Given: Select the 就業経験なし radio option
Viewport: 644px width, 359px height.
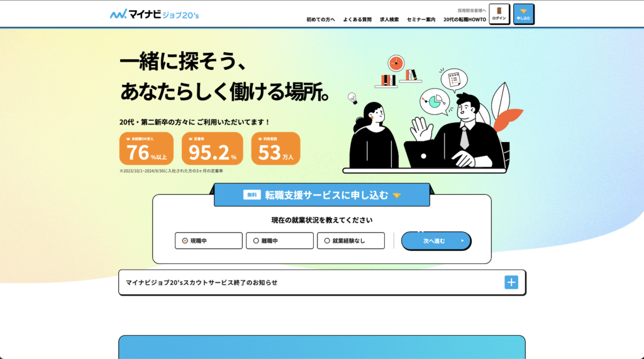Looking at the screenshot, I should (351, 241).
